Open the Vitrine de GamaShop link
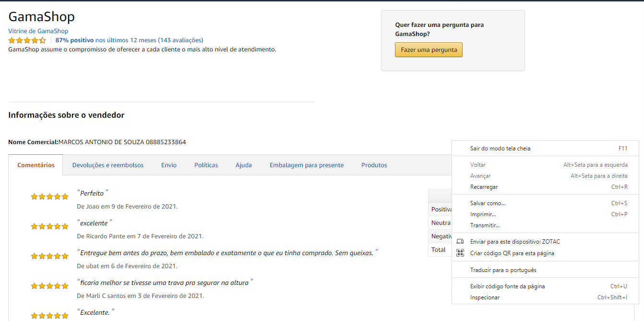The image size is (644, 321). [38, 31]
